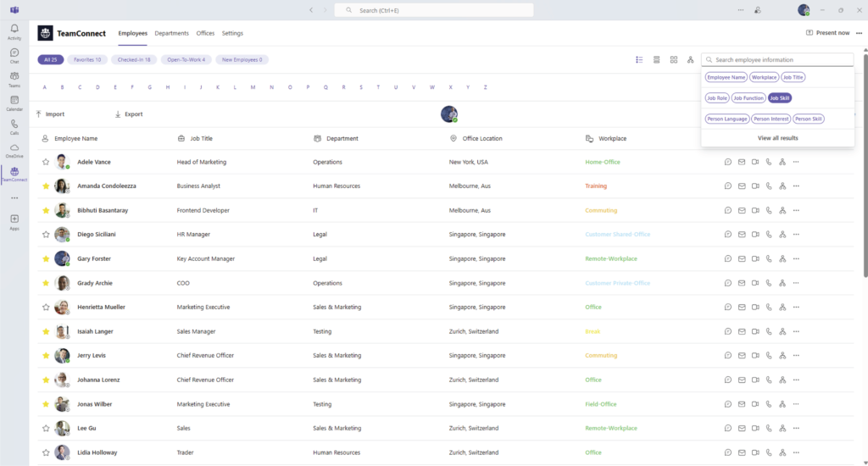This screenshot has height=466, width=868.
Task: Start video call with Bibhuti Basantaray
Action: [x=755, y=210]
